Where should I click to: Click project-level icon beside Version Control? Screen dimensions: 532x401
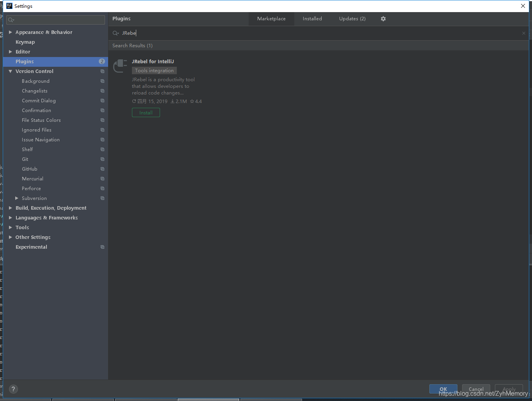(x=102, y=71)
